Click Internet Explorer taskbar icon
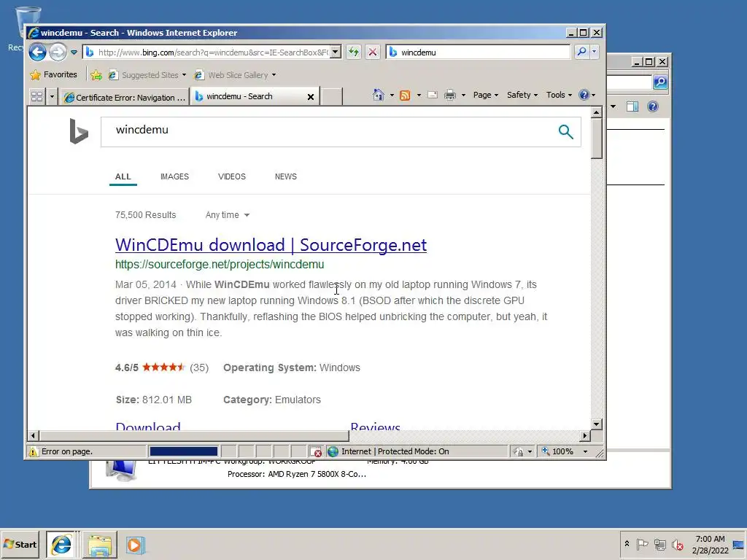This screenshot has height=560, width=747. [61, 544]
